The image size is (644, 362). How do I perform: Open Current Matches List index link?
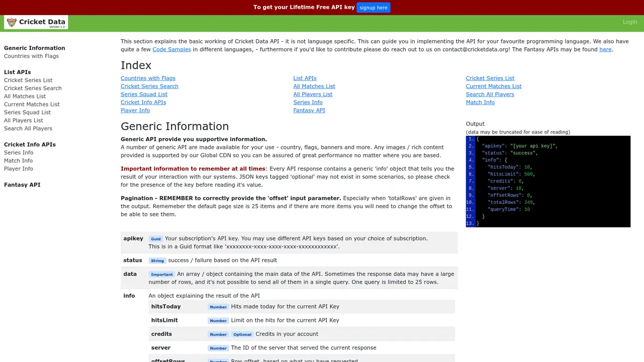click(x=494, y=86)
